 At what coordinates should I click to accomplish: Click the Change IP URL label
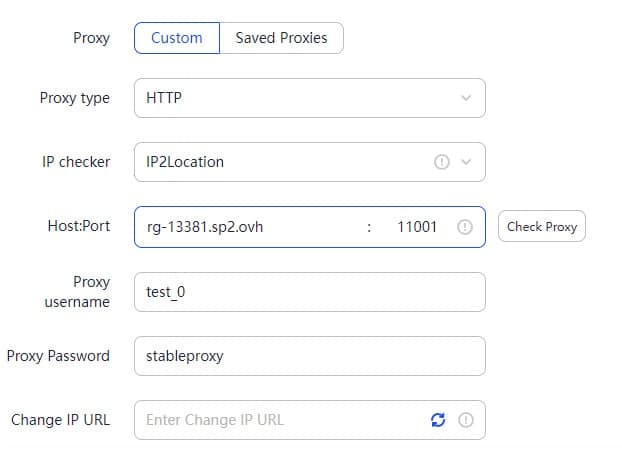[60, 420]
